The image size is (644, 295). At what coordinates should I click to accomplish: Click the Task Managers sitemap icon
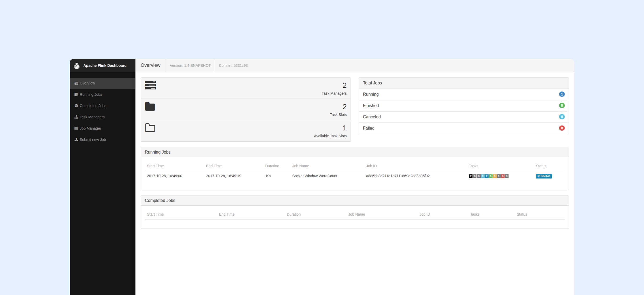[76, 117]
